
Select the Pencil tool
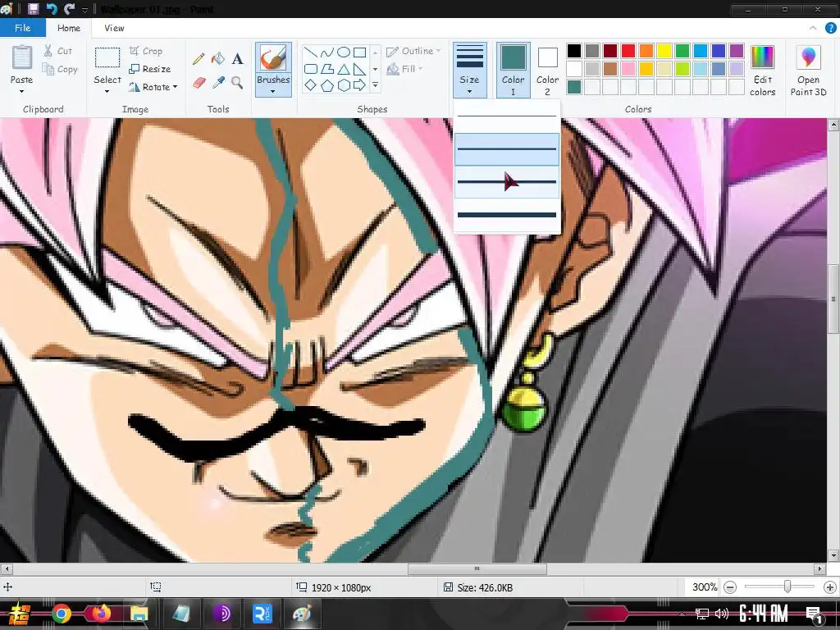pos(199,59)
